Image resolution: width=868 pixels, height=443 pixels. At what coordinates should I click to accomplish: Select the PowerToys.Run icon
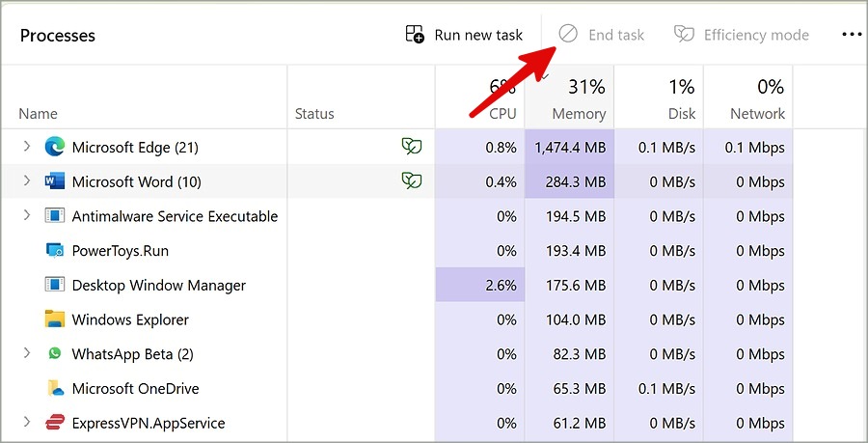point(55,251)
